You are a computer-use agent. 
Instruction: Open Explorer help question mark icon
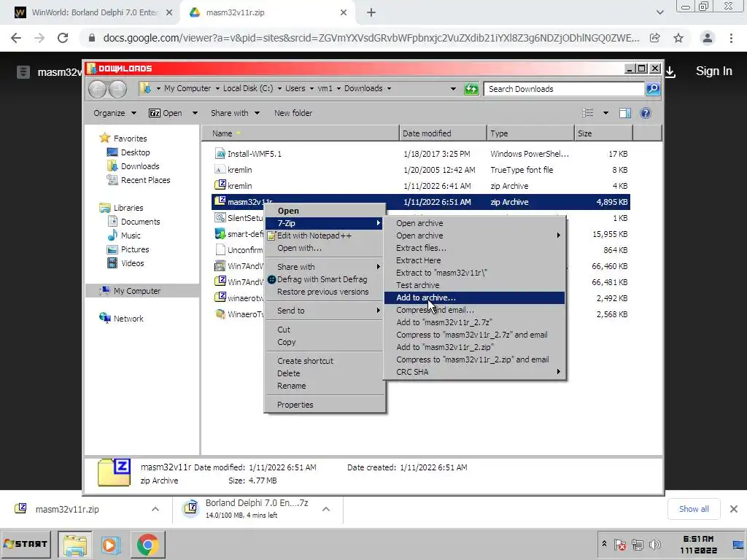pos(646,113)
